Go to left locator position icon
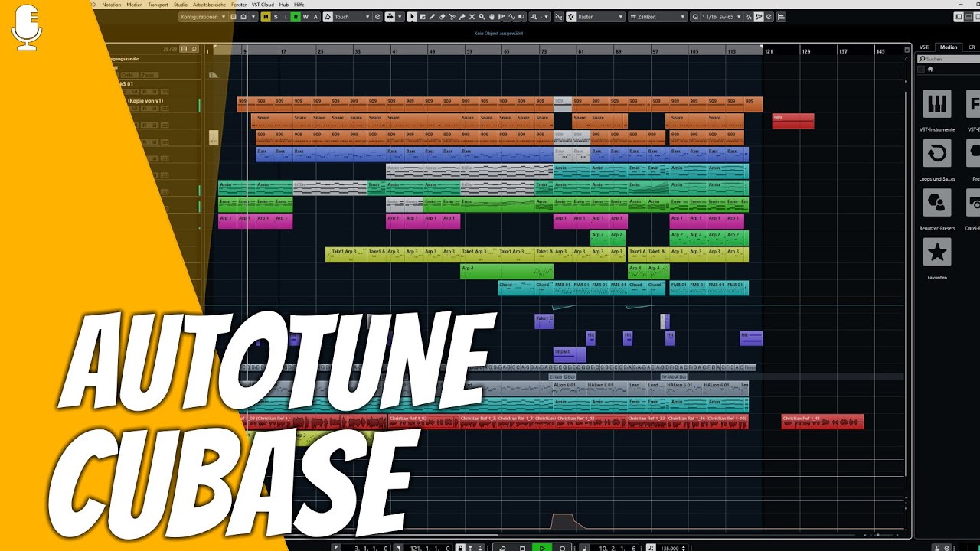The width and height of the screenshot is (980, 551). coord(335,548)
